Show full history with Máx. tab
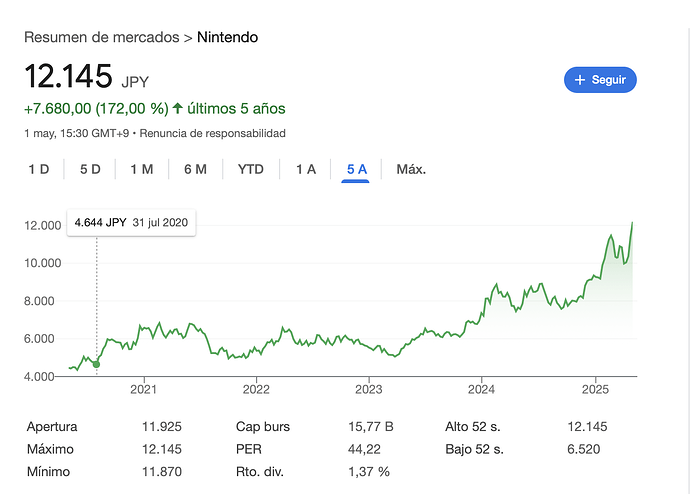The height and width of the screenshot is (494, 690). 411,169
